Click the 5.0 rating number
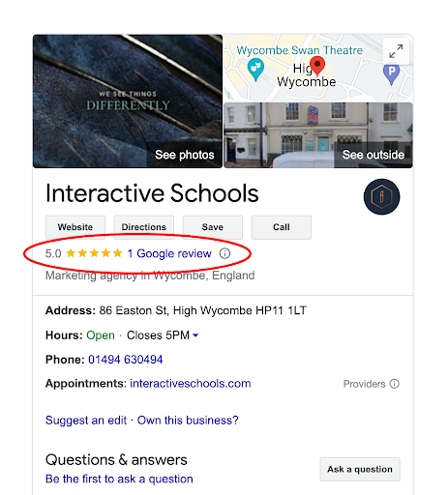The image size is (448, 495). [53, 253]
